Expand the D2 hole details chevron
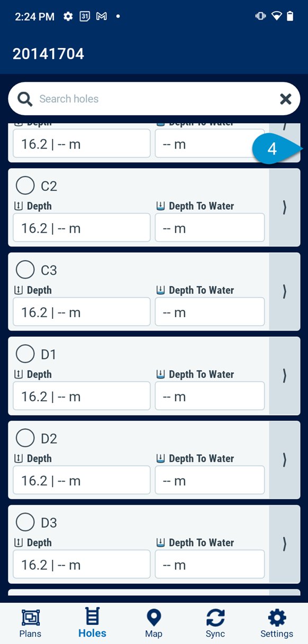Viewport: 308px width, 644px height. 284,459
